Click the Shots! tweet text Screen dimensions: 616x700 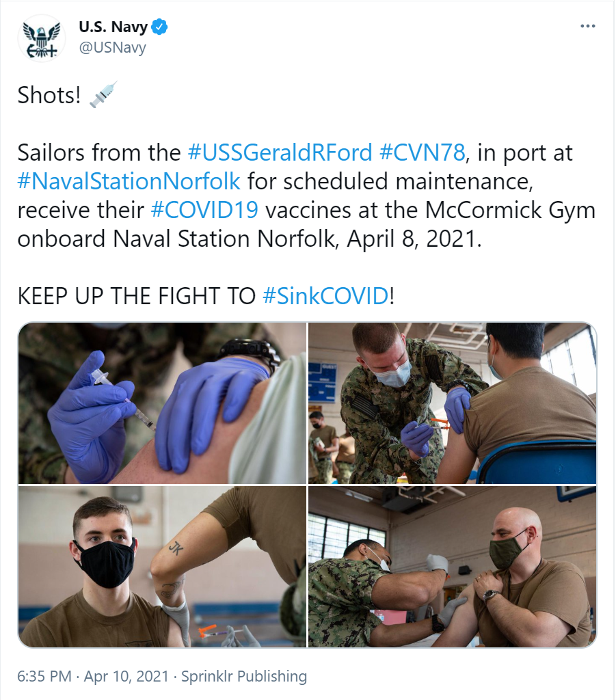(x=49, y=95)
